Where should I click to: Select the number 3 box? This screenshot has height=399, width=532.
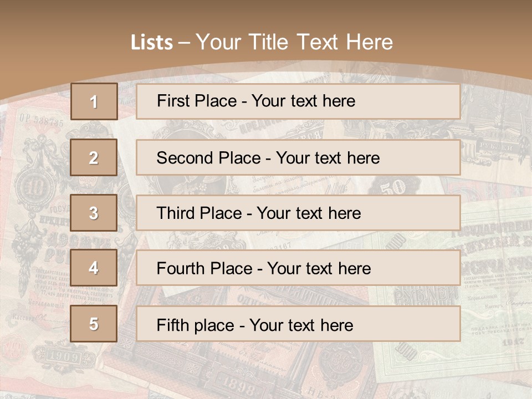(94, 213)
